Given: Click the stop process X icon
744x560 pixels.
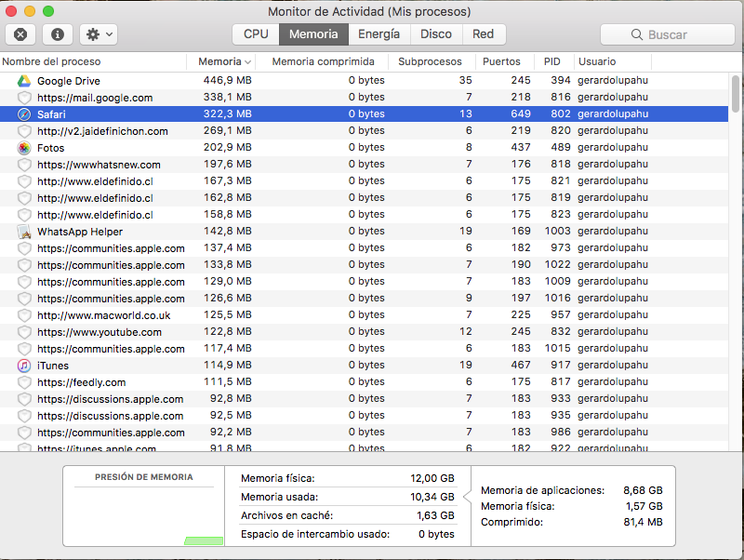Looking at the screenshot, I should click(x=20, y=34).
